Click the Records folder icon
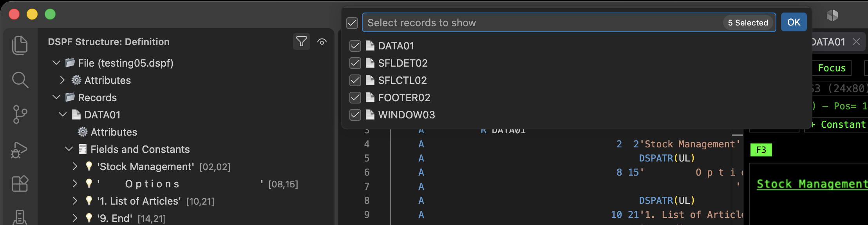Image resolution: width=868 pixels, height=225 pixels. pyautogui.click(x=70, y=97)
